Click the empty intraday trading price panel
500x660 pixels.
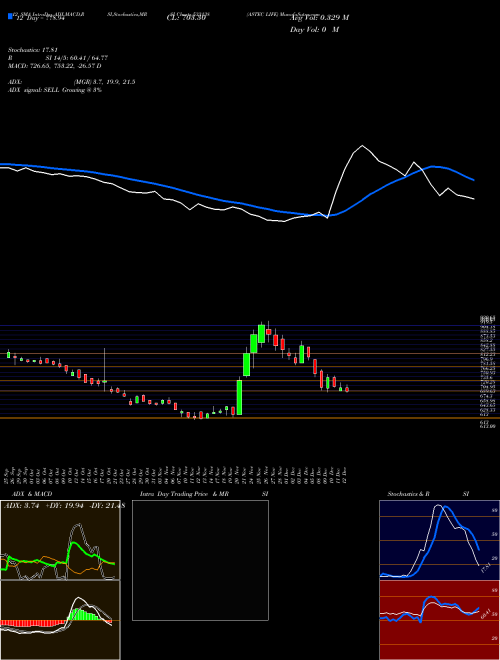[x=200, y=560]
